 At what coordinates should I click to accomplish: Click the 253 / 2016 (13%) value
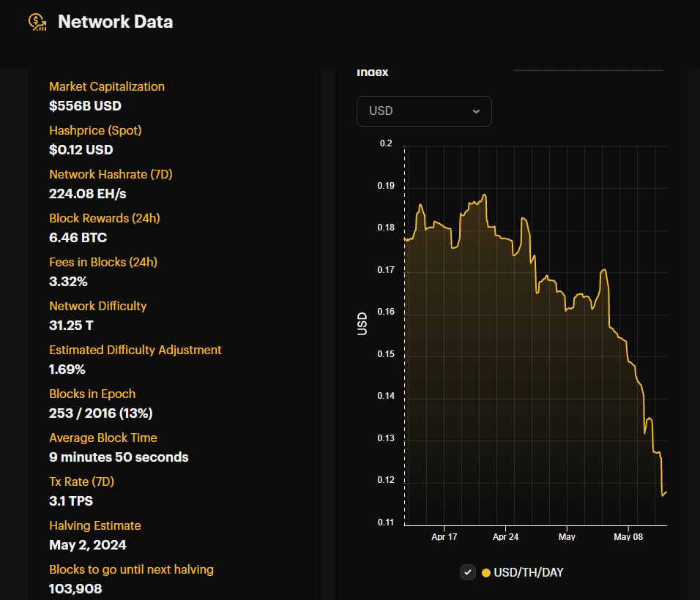tap(101, 413)
